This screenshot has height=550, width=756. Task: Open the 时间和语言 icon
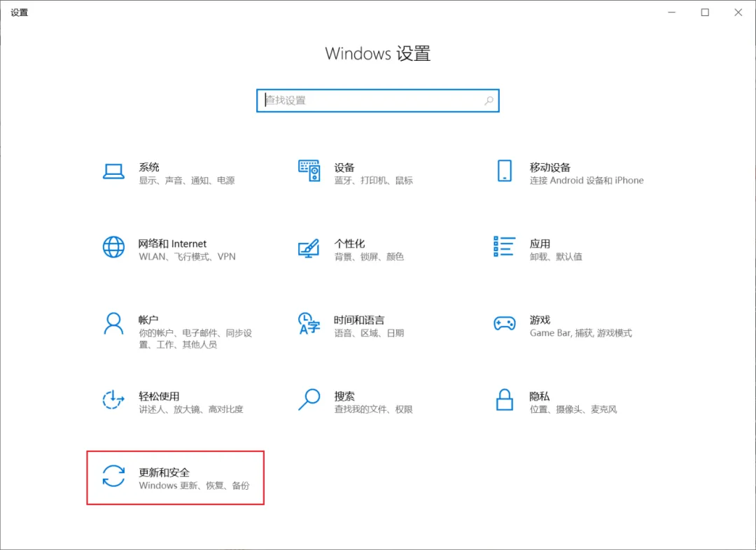309,323
